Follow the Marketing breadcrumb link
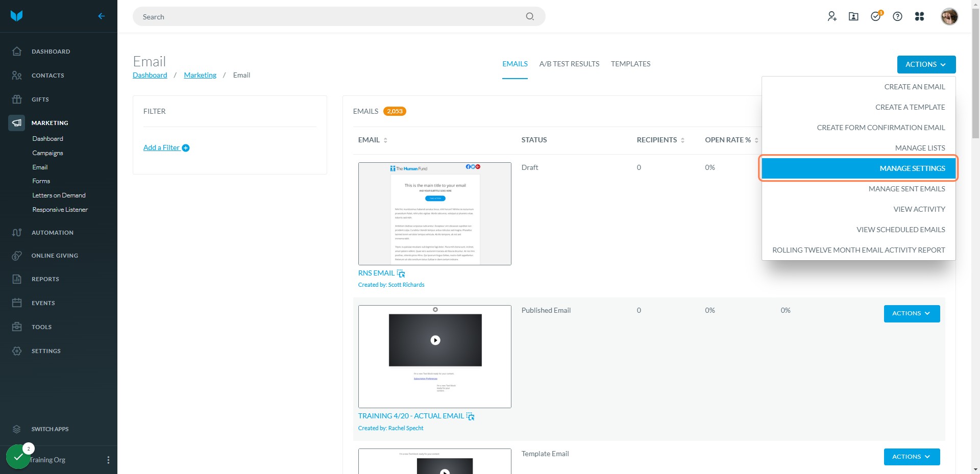The height and width of the screenshot is (474, 980). pyautogui.click(x=200, y=75)
